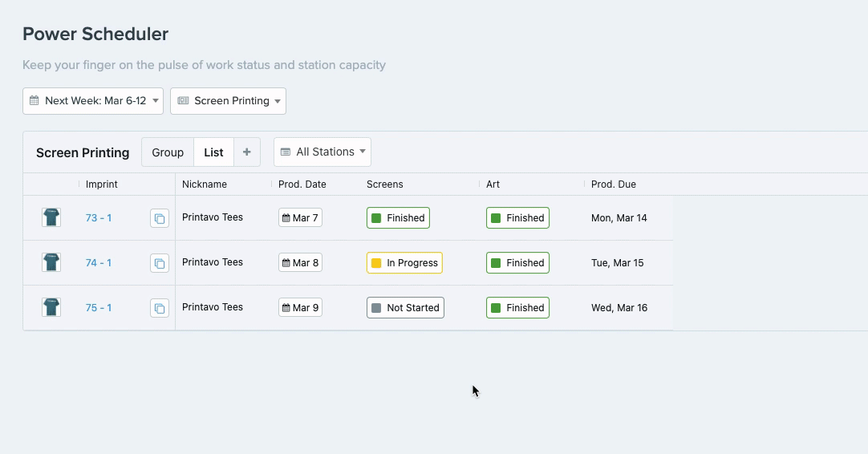Switch to the Group view tab
This screenshot has width=868, height=454.
coord(168,152)
